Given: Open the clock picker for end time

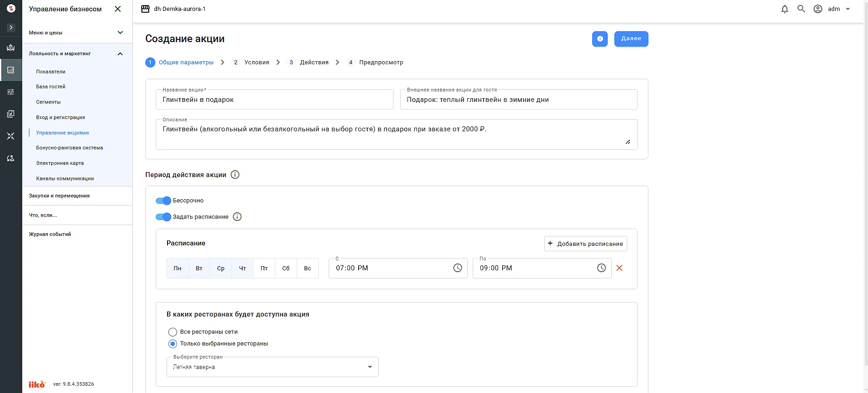Looking at the screenshot, I should (x=601, y=268).
